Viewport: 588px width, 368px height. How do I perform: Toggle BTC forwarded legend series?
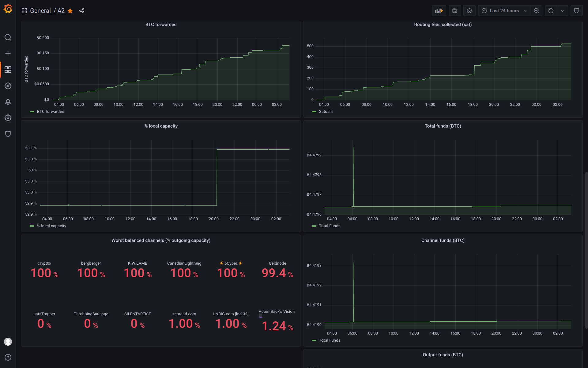51,112
